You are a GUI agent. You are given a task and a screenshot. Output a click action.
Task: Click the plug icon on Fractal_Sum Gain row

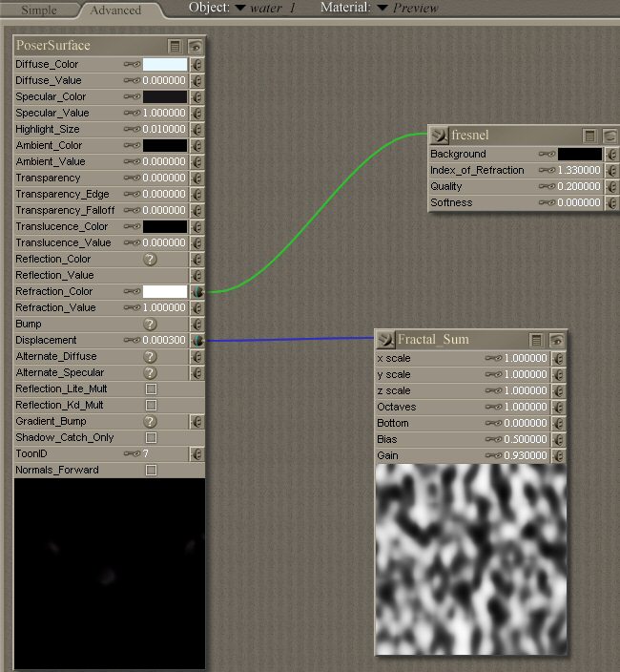pyautogui.click(x=559, y=456)
